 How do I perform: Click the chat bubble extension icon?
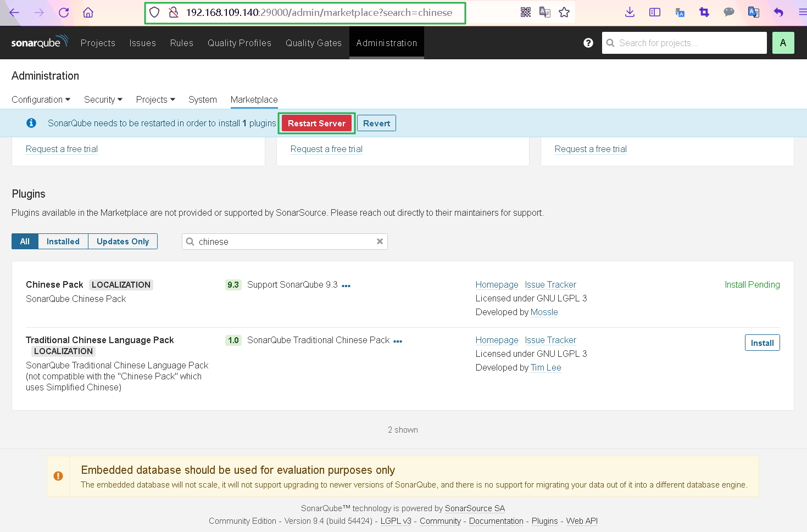coord(729,12)
